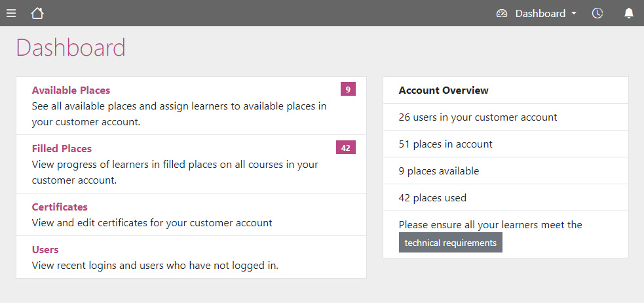Select the 26 users in account row
Screen dimensions: 644x303
(x=506, y=117)
